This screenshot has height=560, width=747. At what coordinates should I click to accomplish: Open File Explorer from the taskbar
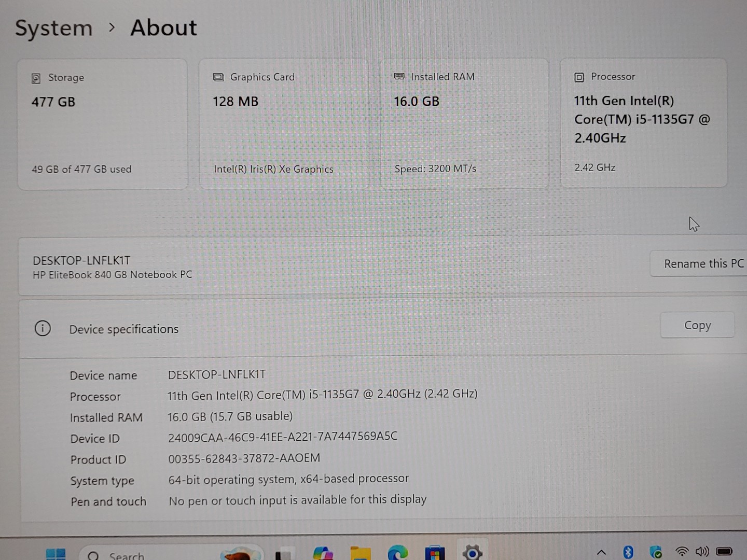click(x=361, y=554)
